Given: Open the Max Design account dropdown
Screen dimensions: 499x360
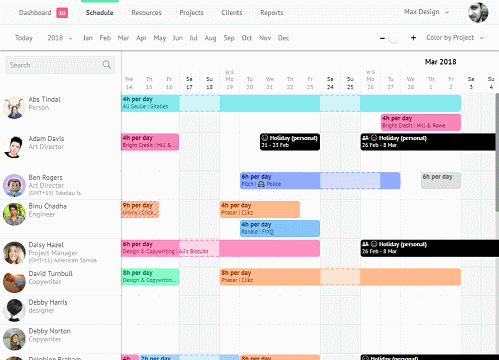Looking at the screenshot, I should [x=426, y=12].
